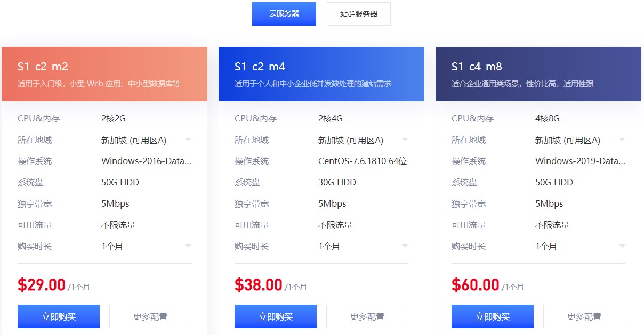Open 更多配置 for the S1-c2-m4 plan
Image resolution: width=644 pixels, height=335 pixels.
pos(367,316)
